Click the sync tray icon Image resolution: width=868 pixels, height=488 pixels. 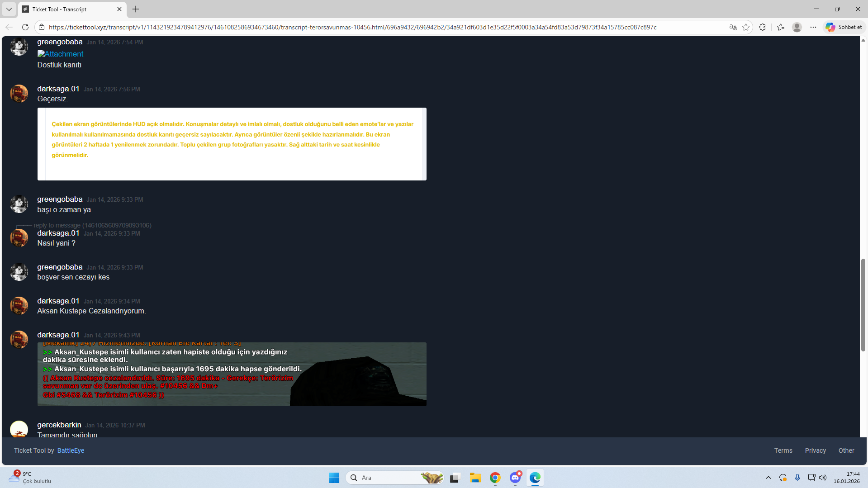tap(783, 478)
